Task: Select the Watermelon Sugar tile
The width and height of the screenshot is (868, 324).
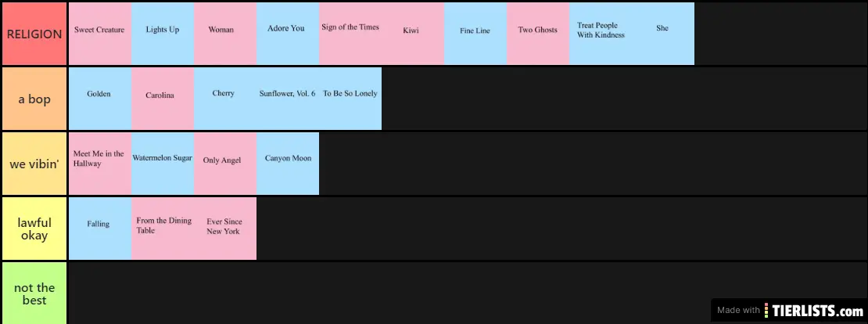Action: click(x=163, y=163)
